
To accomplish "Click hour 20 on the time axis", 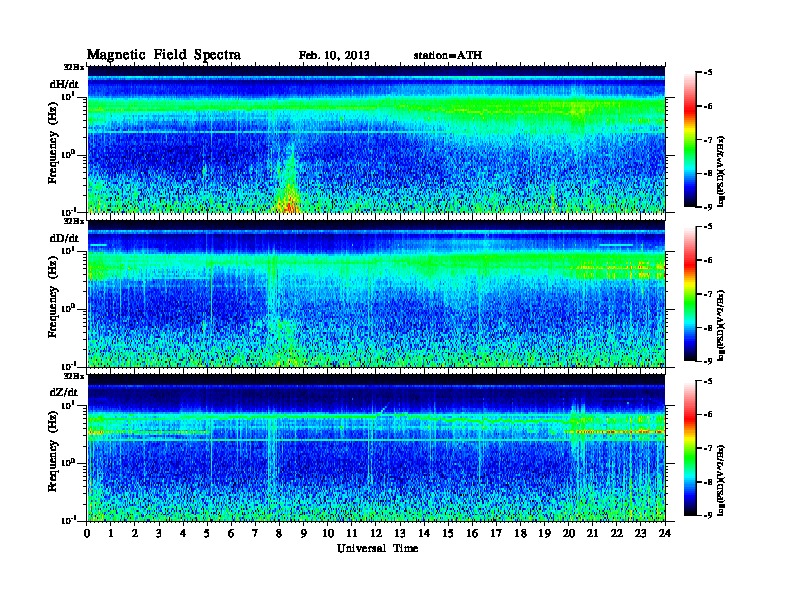I will point(569,533).
